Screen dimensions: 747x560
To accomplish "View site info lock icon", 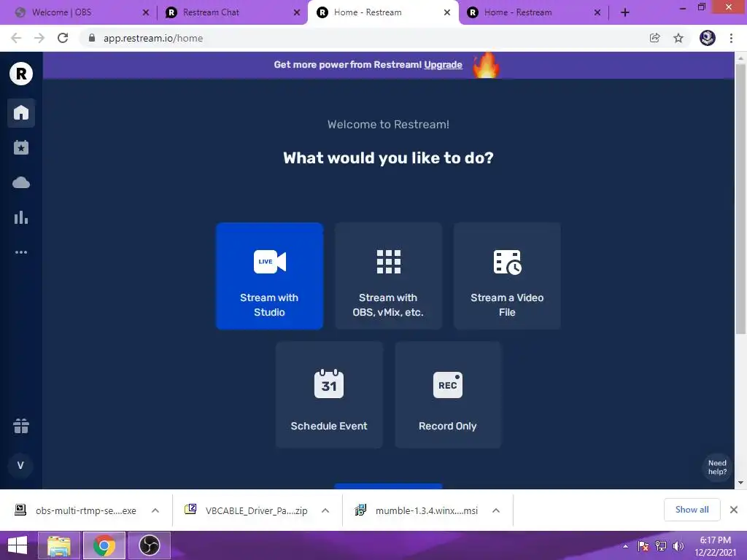I will point(92,38).
